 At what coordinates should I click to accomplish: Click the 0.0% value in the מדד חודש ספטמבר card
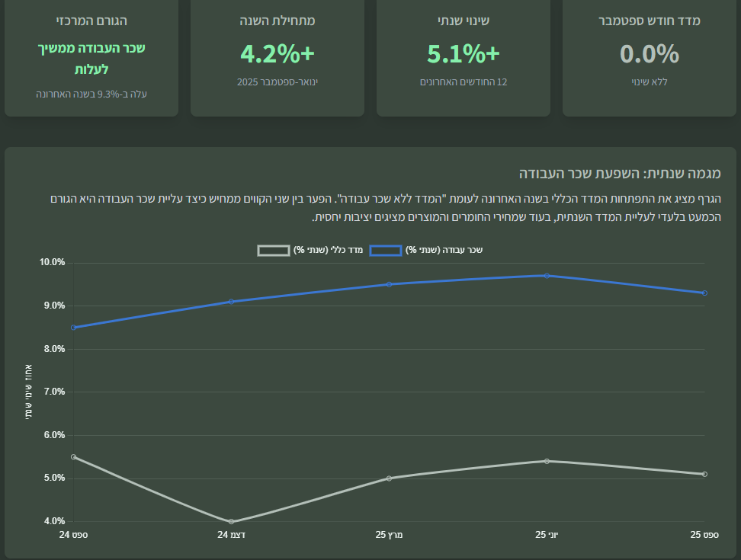(x=649, y=54)
